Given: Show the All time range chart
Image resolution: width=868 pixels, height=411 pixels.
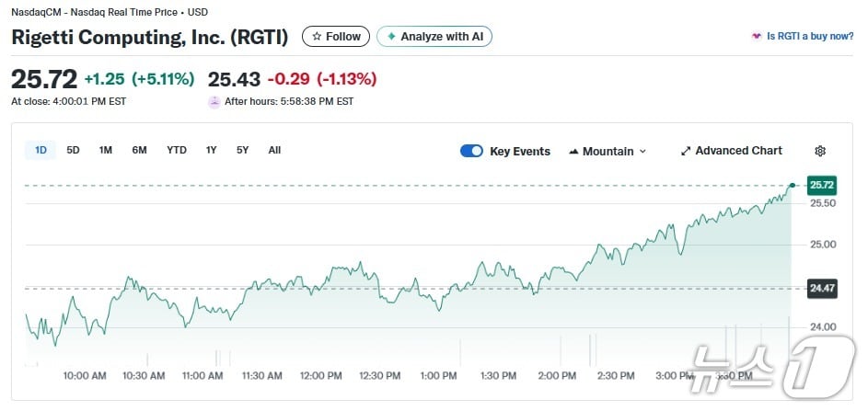Looking at the screenshot, I should (x=274, y=150).
